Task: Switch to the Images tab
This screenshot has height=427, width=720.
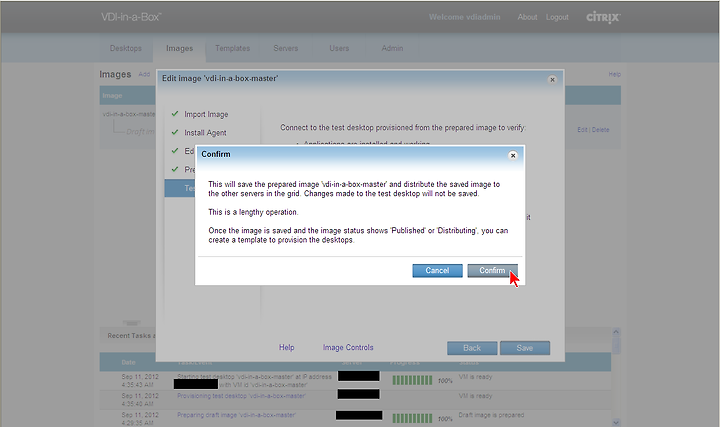Action: click(180, 48)
